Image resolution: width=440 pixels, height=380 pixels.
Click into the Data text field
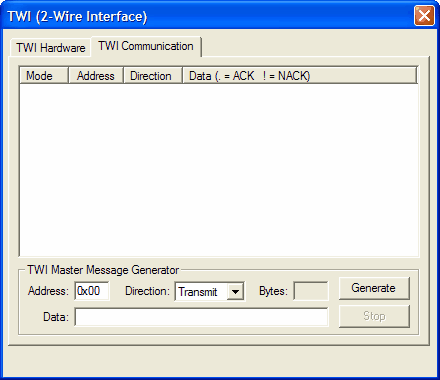tap(201, 317)
